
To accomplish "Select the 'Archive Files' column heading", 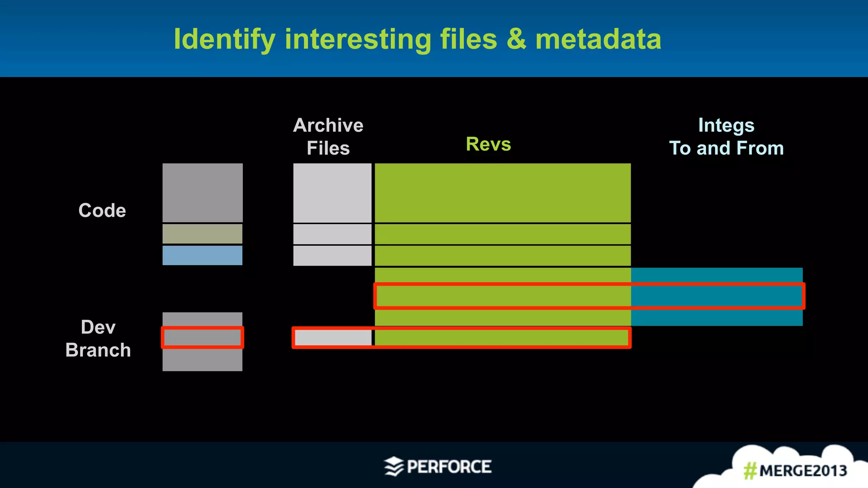I will point(328,136).
